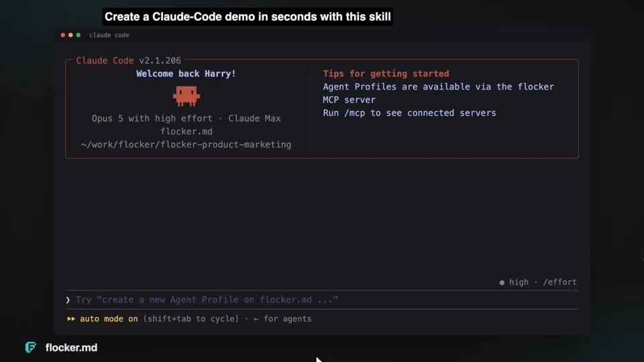Click 'Opus 5 with high effort · Claude Max' line
Screen dimensions: 644x362
tap(186, 119)
